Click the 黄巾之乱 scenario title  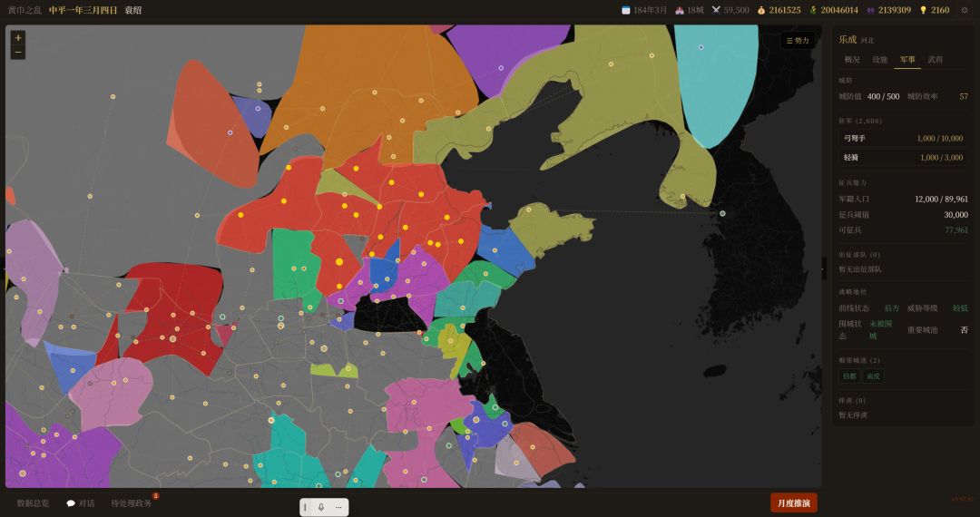[25, 10]
